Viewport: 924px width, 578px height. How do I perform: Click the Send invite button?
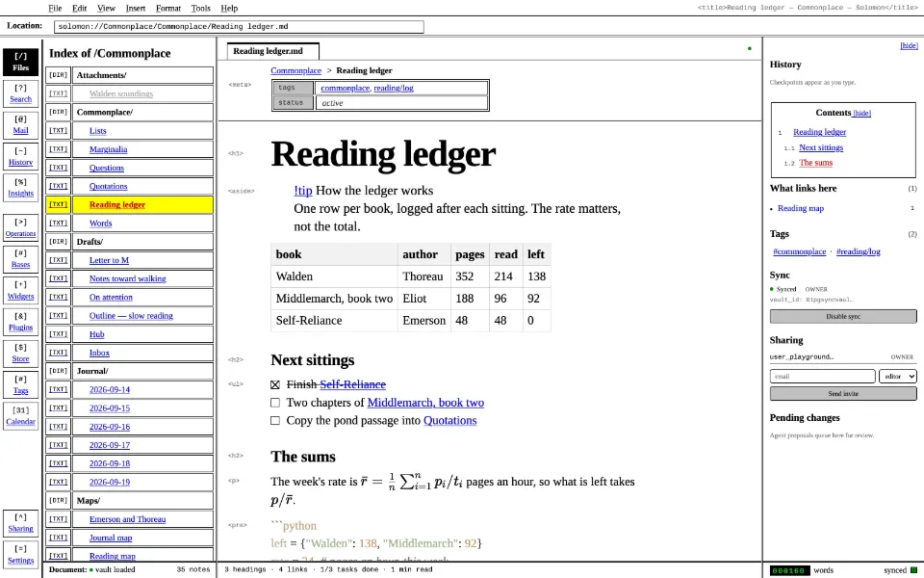point(843,393)
